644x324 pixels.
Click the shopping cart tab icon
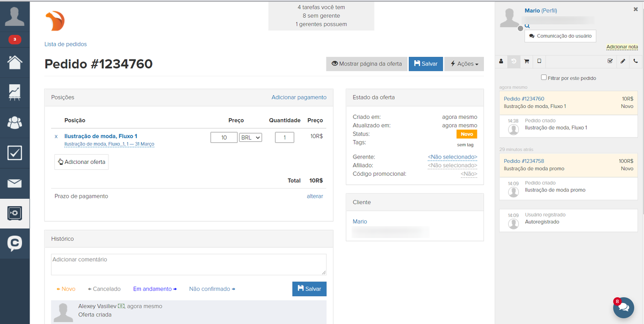526,61
